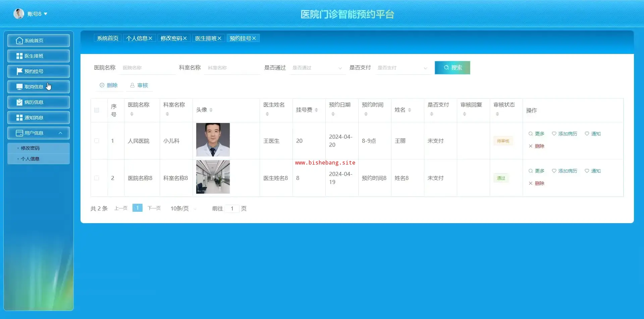This screenshot has width=644, height=319.
Task: Click the monitor icon beside 取消信息
Action: (19, 87)
